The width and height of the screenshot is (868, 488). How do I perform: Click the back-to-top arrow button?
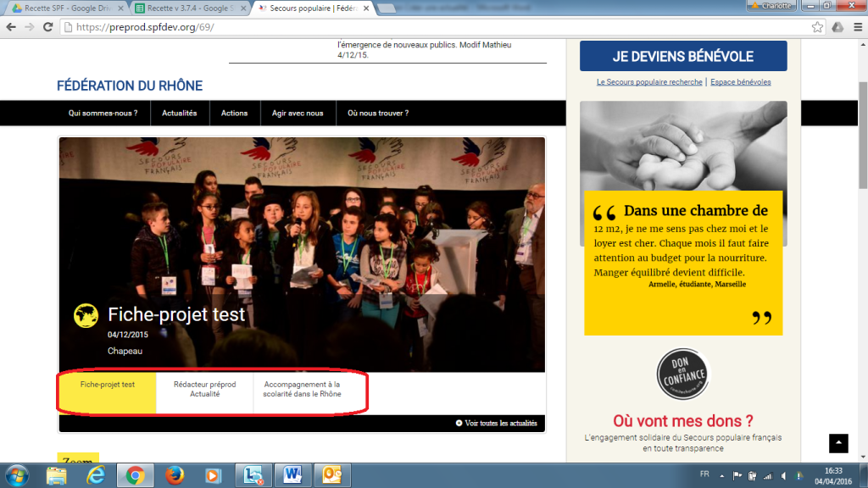838,443
